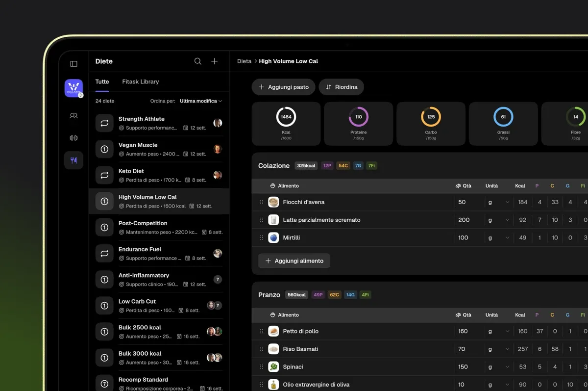Open the Ordina per Ultima modifica dropdown
Viewport: 588px width, 391px height.
point(201,101)
